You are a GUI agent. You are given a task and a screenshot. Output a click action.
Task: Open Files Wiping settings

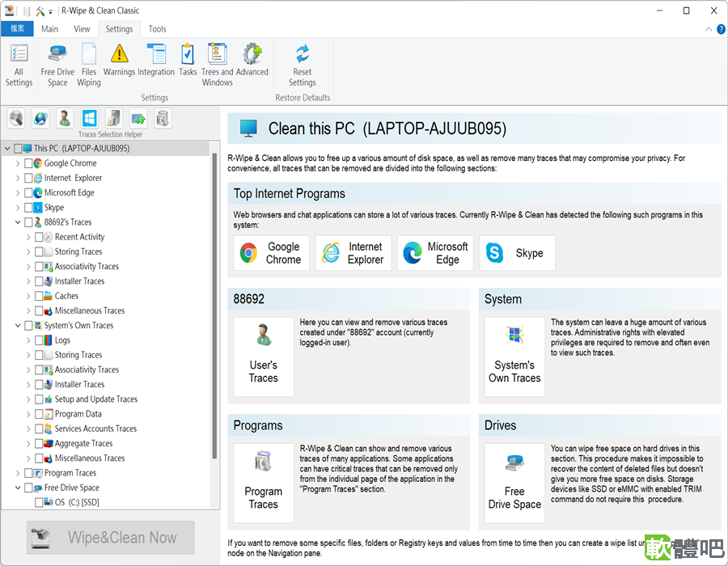[x=89, y=65]
